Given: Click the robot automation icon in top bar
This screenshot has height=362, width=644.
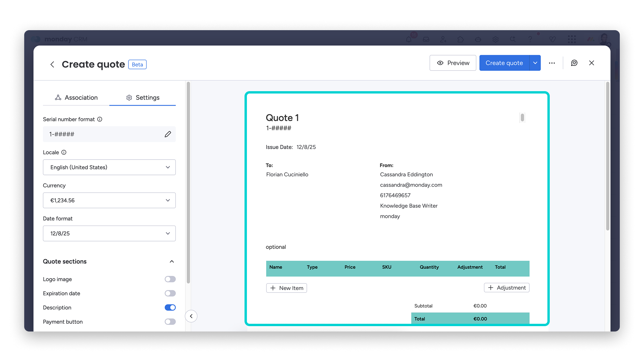Looking at the screenshot, I should point(478,39).
